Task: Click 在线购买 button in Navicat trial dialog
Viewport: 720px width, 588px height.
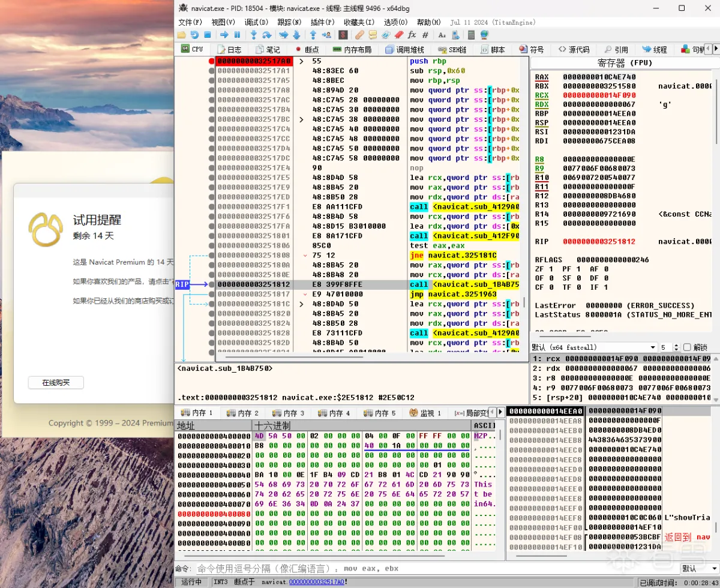Action: coord(56,383)
